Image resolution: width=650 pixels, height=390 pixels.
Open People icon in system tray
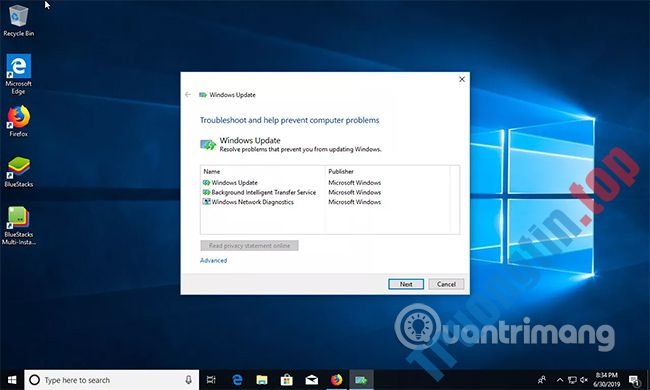[542, 380]
